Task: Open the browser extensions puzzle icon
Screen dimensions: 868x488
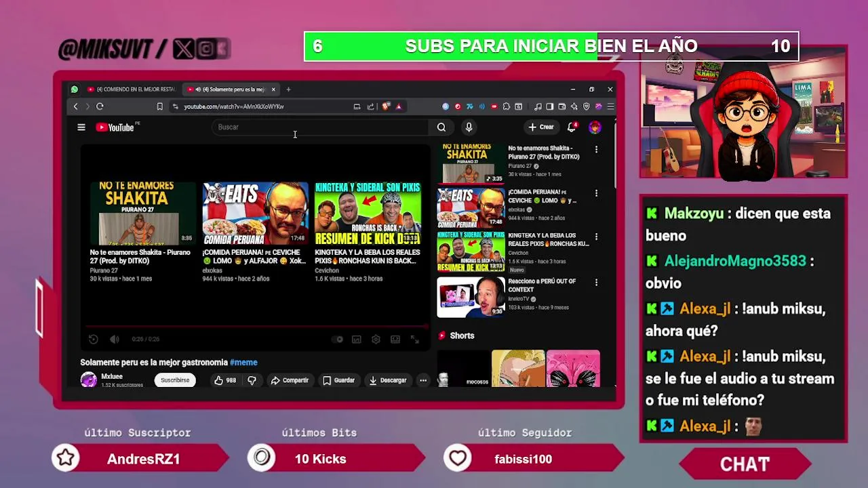Action: click(x=506, y=106)
